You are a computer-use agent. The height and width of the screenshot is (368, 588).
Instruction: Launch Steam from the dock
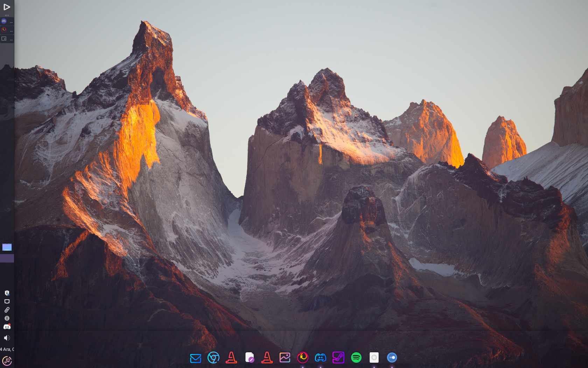tap(338, 357)
